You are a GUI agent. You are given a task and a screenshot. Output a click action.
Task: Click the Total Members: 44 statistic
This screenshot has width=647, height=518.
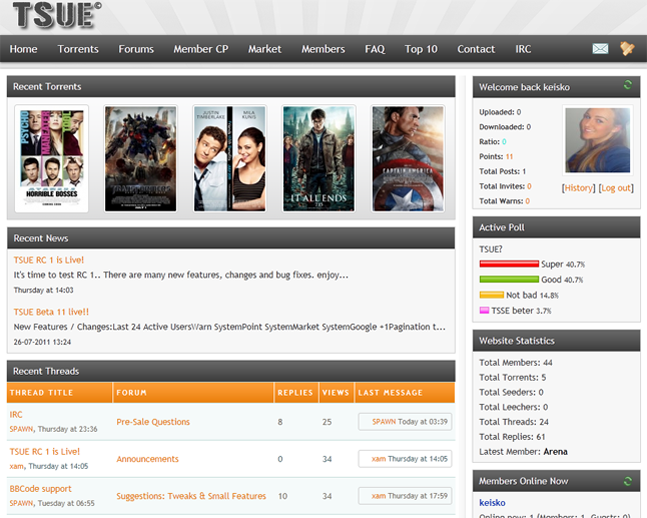click(x=515, y=363)
